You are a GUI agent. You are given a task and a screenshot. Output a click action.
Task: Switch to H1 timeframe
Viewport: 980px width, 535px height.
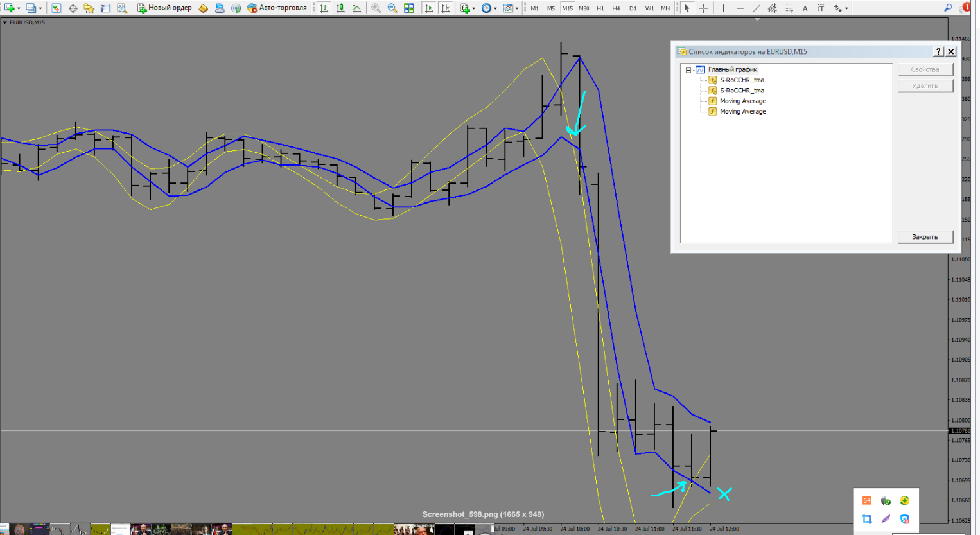tap(600, 8)
